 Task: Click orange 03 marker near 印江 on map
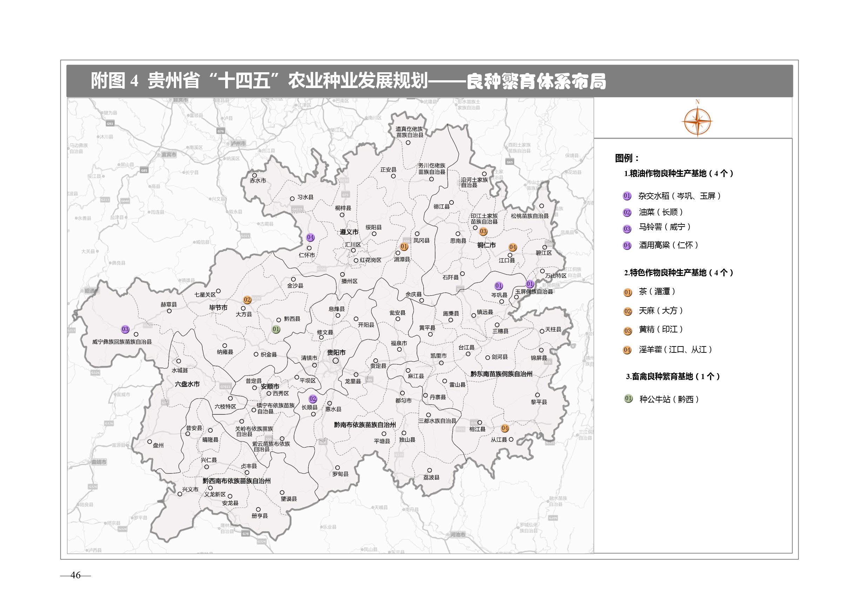[483, 231]
